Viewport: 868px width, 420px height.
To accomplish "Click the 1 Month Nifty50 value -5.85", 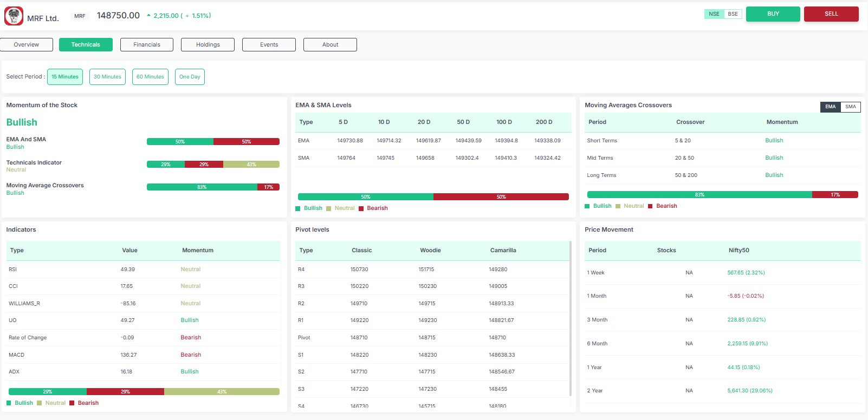I will coord(746,296).
